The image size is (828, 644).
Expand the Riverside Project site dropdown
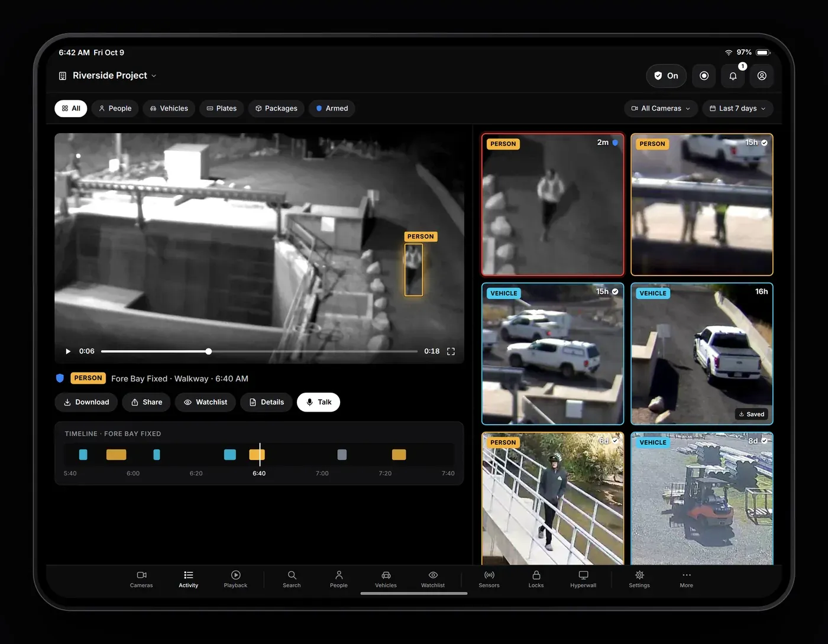[x=108, y=76]
